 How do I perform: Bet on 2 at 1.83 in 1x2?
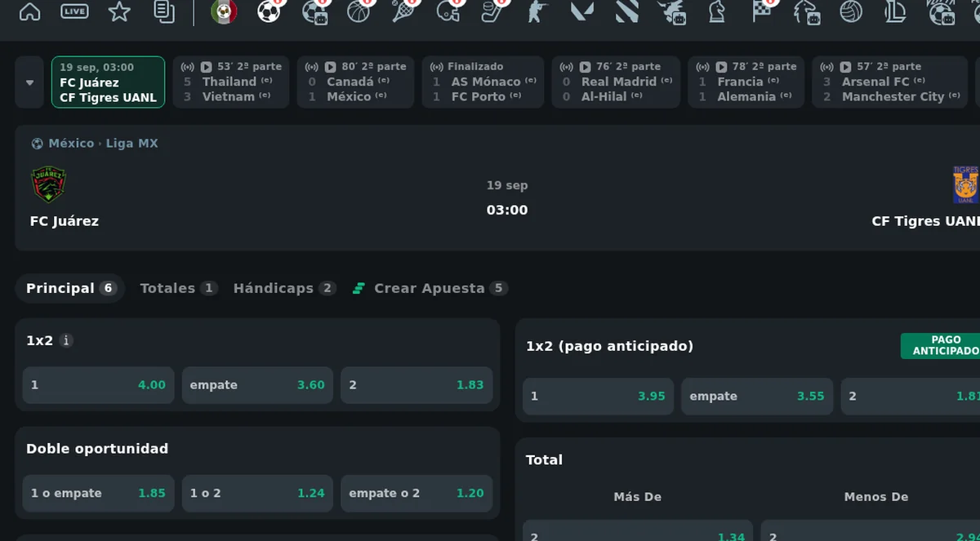pos(416,385)
